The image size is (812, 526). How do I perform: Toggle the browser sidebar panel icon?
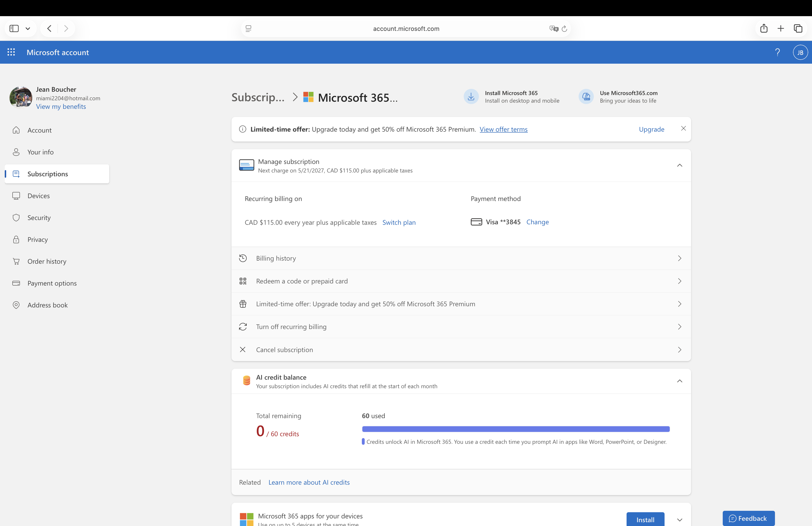pyautogui.click(x=14, y=28)
